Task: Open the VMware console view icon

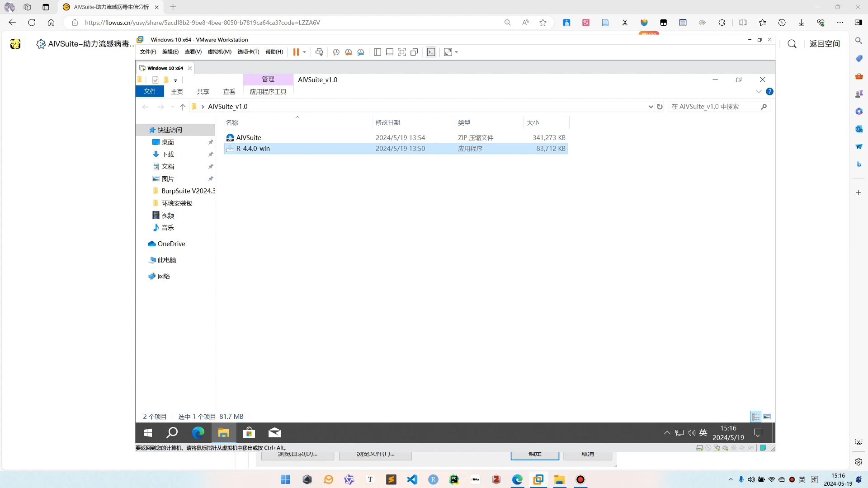Action: 431,52
